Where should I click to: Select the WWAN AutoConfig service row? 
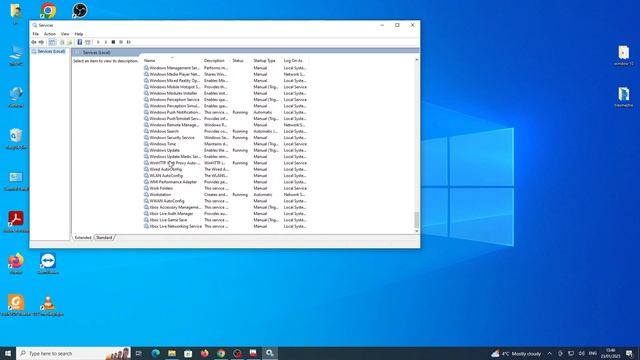pos(225,201)
